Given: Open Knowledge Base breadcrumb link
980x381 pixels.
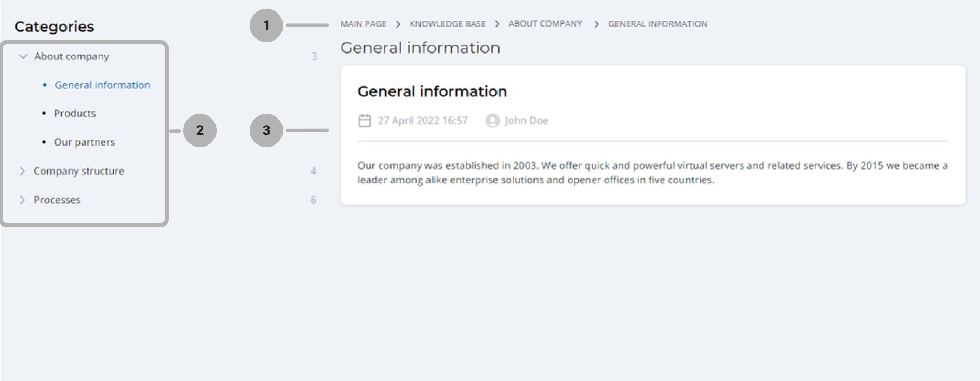Looking at the screenshot, I should click(x=447, y=24).
